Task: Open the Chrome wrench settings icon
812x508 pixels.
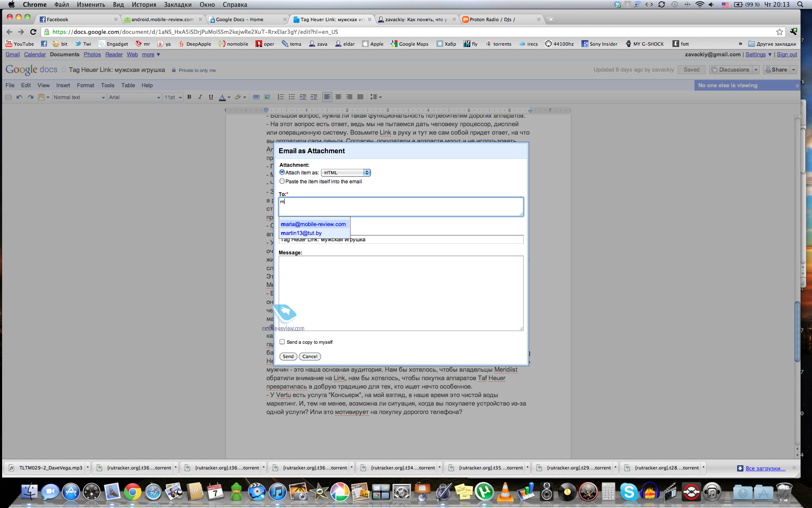Action: [793, 32]
